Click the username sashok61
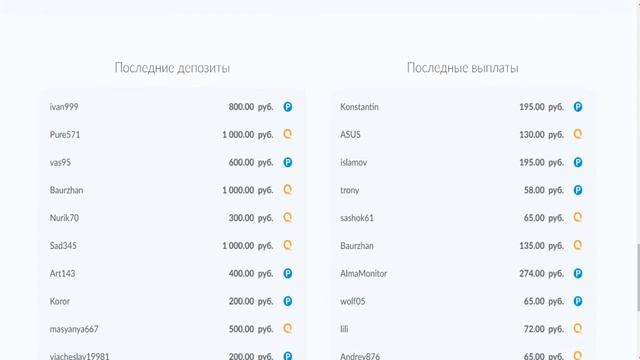 click(x=357, y=218)
